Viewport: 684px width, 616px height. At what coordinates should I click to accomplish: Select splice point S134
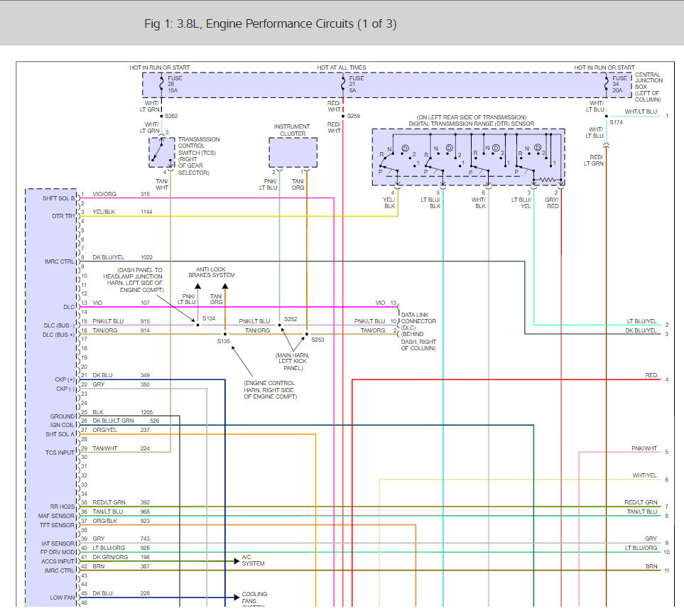197,324
